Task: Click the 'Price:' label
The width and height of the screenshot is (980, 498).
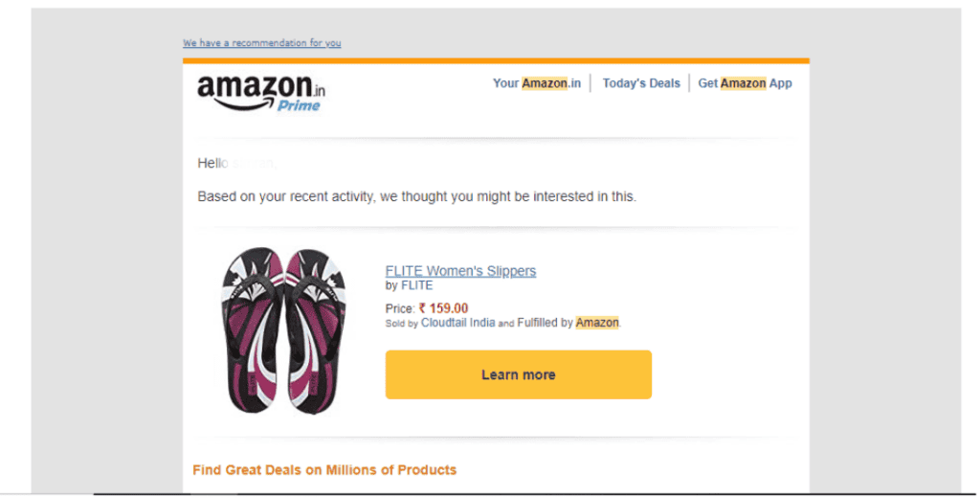Action: (399, 309)
